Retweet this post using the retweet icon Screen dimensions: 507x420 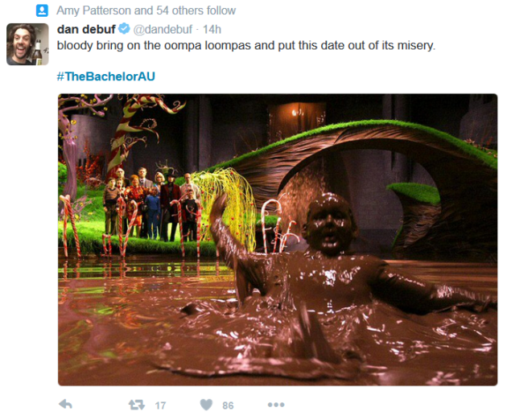pos(137,405)
